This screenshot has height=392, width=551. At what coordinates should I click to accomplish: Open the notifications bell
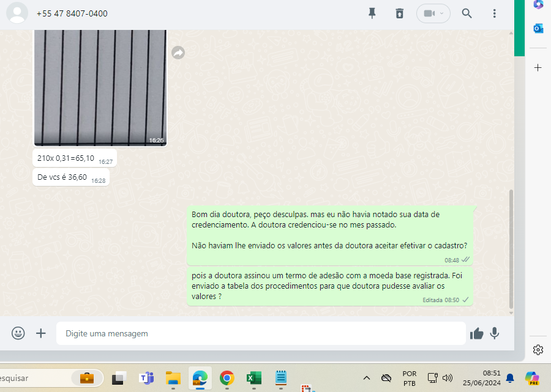click(510, 378)
